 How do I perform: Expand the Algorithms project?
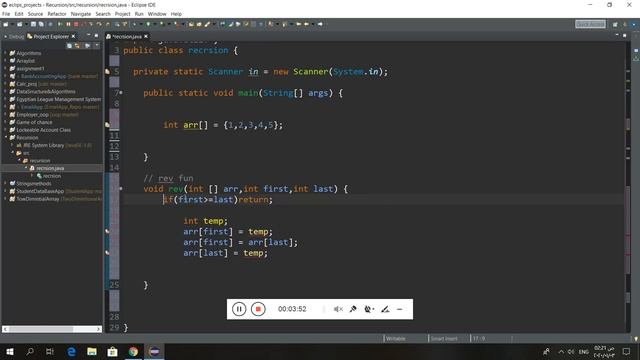[5, 53]
